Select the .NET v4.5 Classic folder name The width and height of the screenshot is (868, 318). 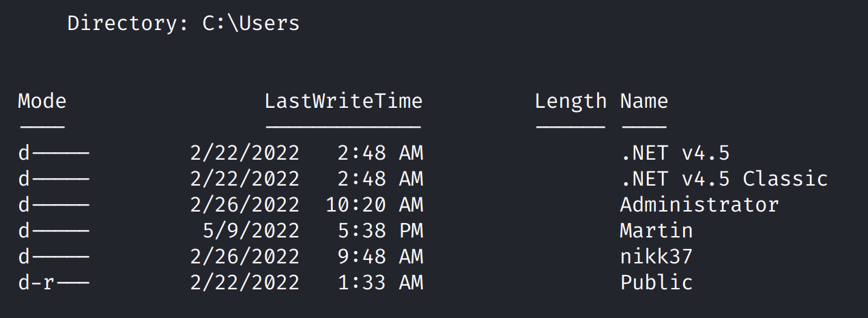[723, 179]
